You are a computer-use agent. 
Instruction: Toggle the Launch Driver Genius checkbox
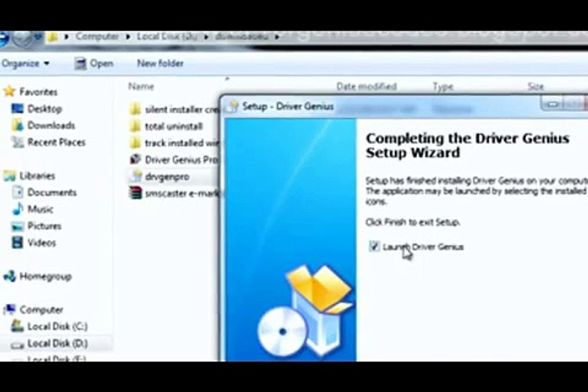click(374, 246)
